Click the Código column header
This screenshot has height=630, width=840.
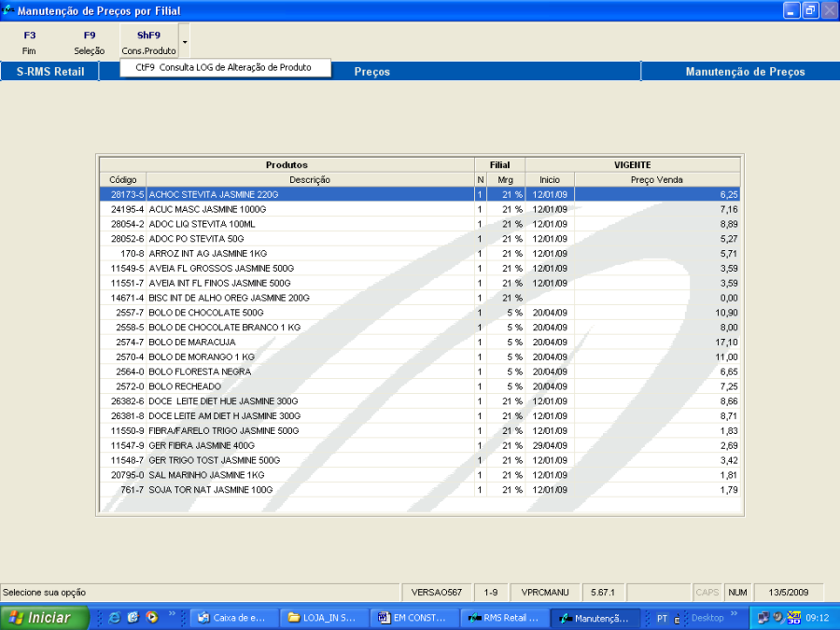point(123,180)
